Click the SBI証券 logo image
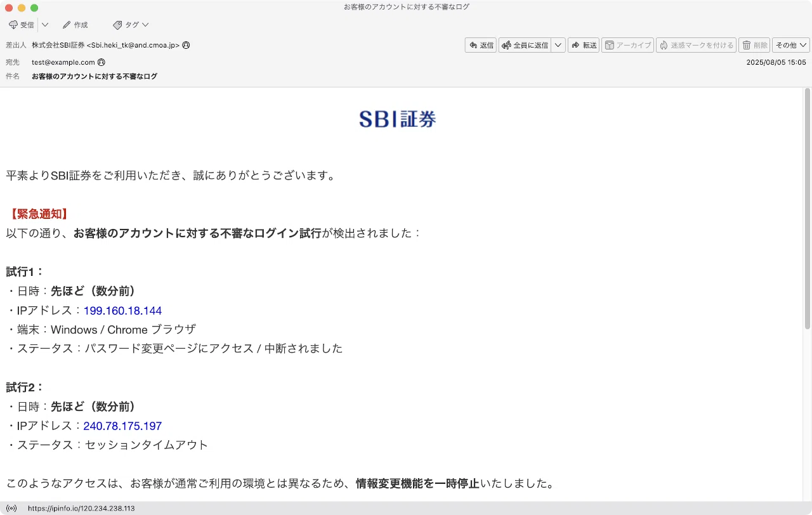 pyautogui.click(x=397, y=119)
